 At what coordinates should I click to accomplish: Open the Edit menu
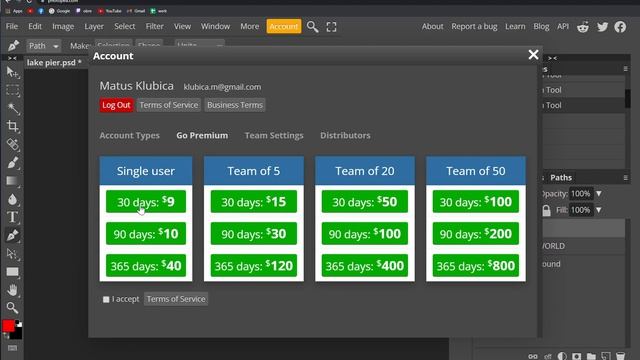35,26
